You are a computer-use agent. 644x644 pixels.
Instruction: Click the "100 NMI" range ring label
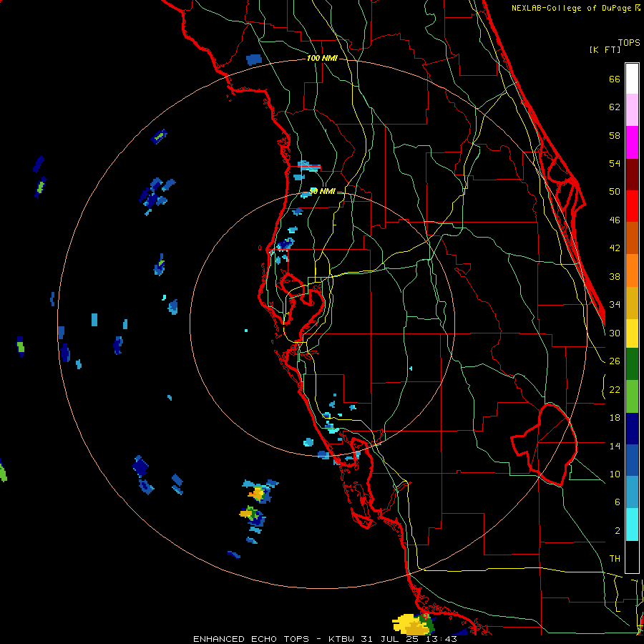click(x=322, y=59)
